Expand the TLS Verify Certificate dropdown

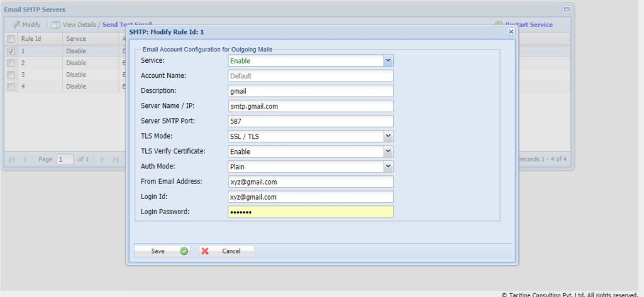[x=388, y=151]
